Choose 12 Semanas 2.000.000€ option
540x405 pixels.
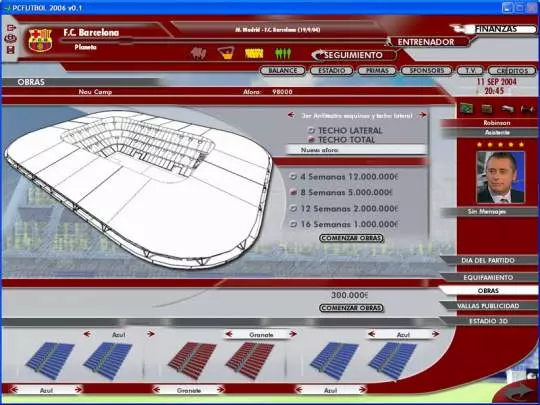coord(344,209)
